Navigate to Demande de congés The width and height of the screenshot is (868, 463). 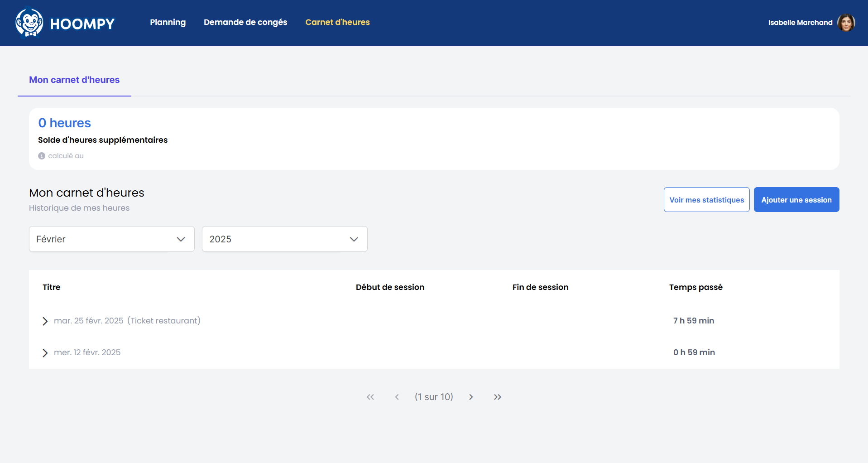click(245, 22)
